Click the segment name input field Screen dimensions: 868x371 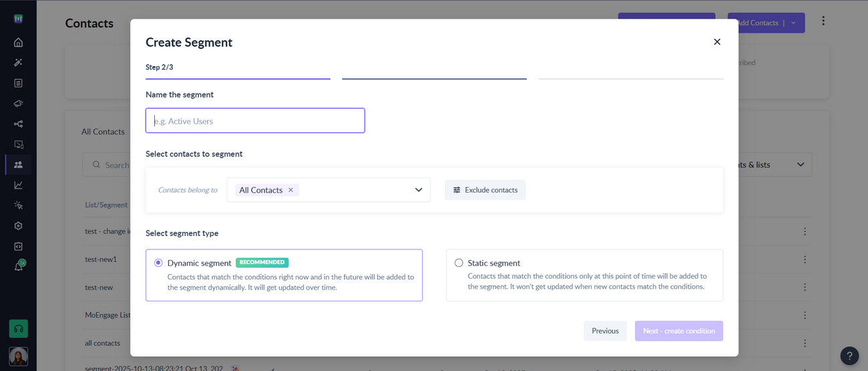[255, 121]
